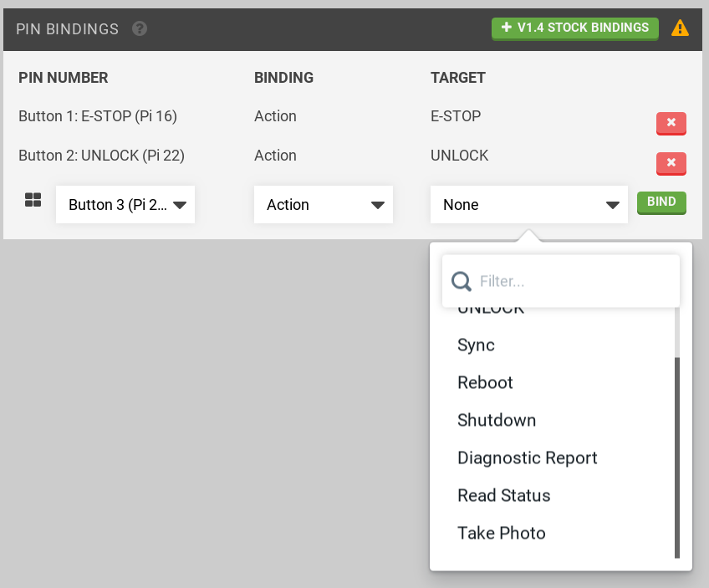The image size is (709, 588).
Task: Select the Diagnostic Report option
Action: pyautogui.click(x=527, y=458)
